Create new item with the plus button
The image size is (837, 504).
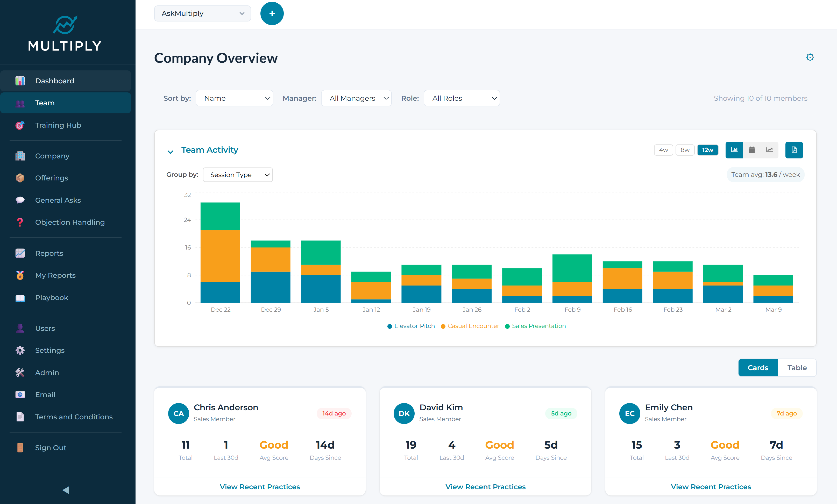272,13
